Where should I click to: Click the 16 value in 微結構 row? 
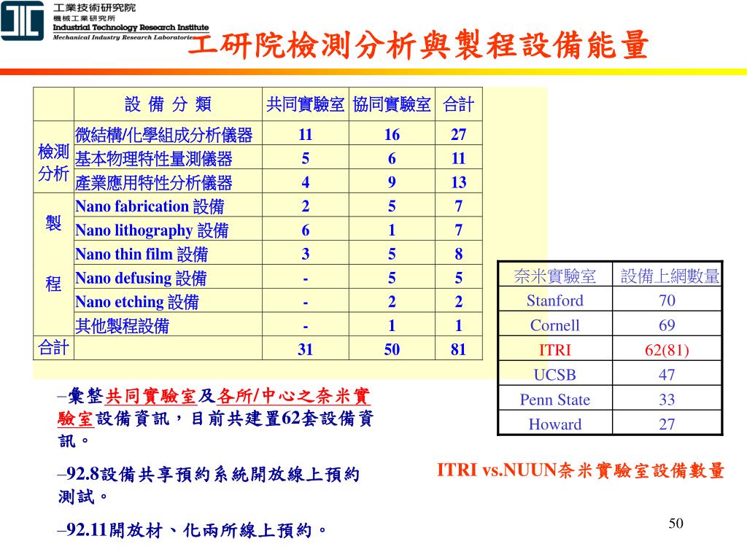click(x=392, y=134)
